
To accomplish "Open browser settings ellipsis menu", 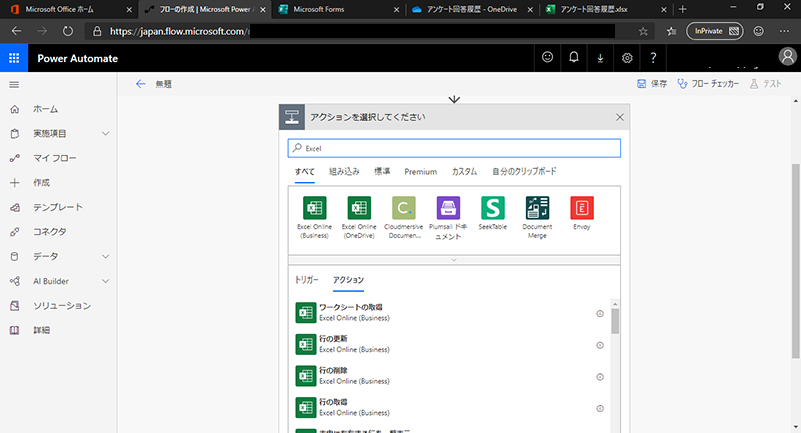I will (785, 31).
